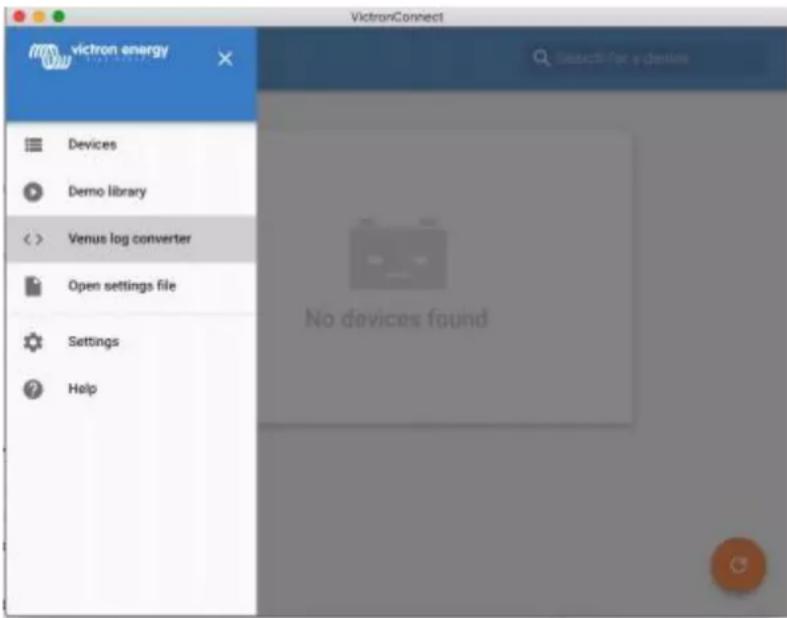Click the Victron Energy logo

(98, 55)
